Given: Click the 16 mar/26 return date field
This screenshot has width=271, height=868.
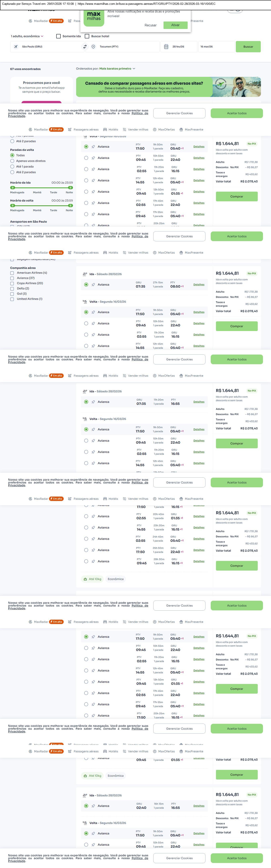Looking at the screenshot, I should tap(216, 47).
